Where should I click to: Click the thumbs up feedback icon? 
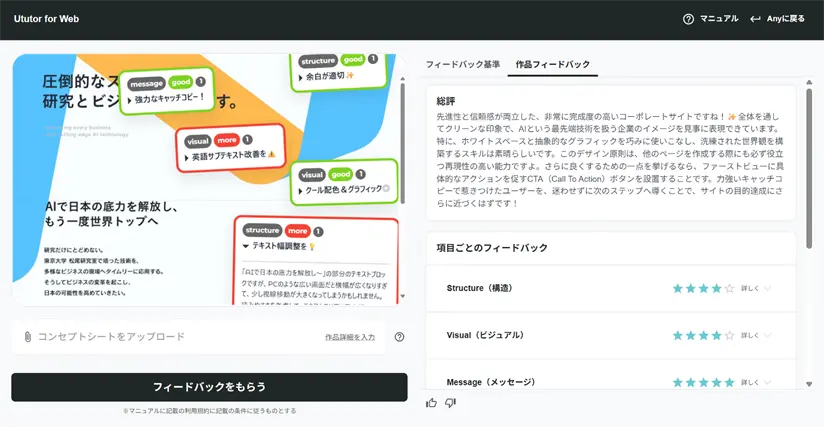(x=431, y=403)
